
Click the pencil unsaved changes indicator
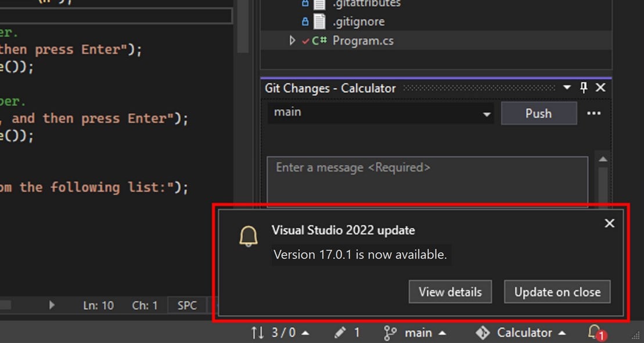(341, 333)
